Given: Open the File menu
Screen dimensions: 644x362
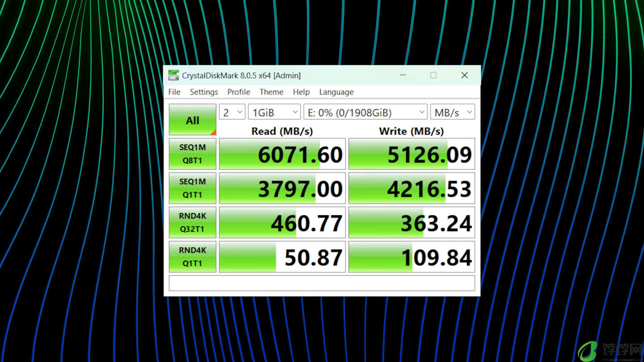Looking at the screenshot, I should click(174, 92).
